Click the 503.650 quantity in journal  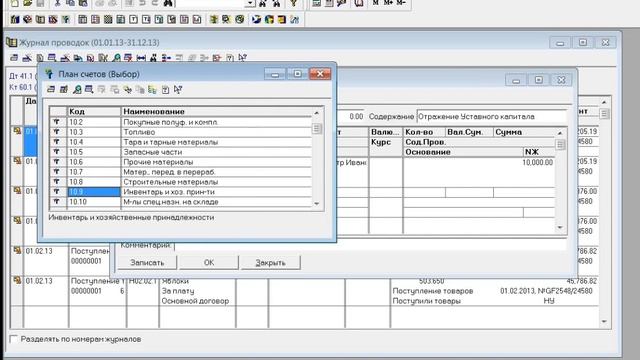(x=431, y=281)
